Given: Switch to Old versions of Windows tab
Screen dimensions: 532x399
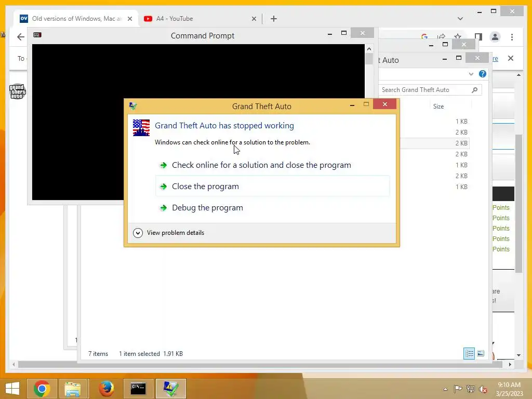Looking at the screenshot, I should pyautogui.click(x=76, y=19).
